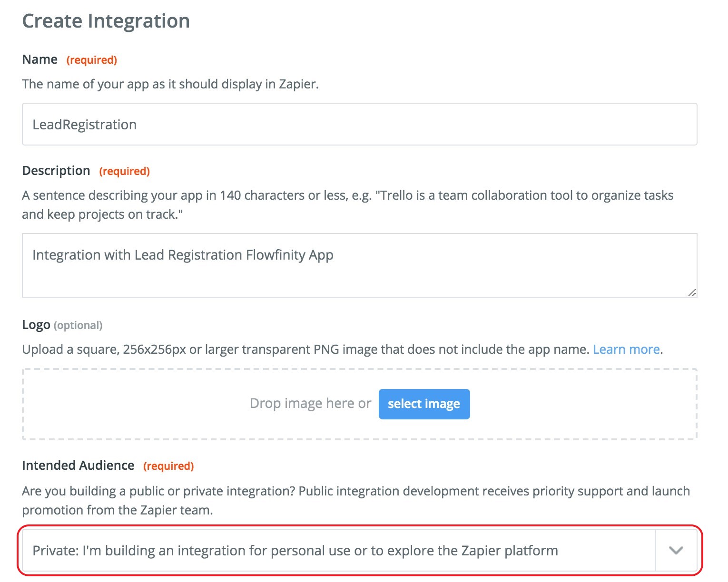
Task: Click the Logo field label
Action: pyautogui.click(x=36, y=325)
